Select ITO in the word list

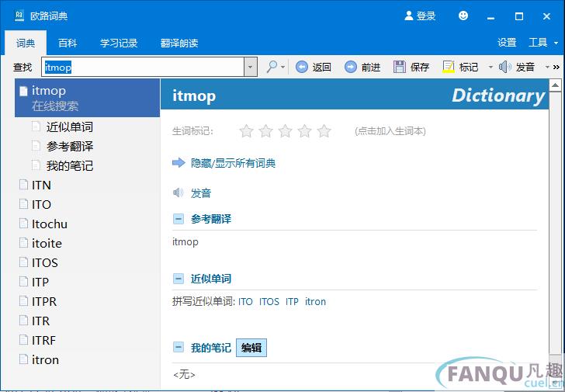(x=41, y=205)
